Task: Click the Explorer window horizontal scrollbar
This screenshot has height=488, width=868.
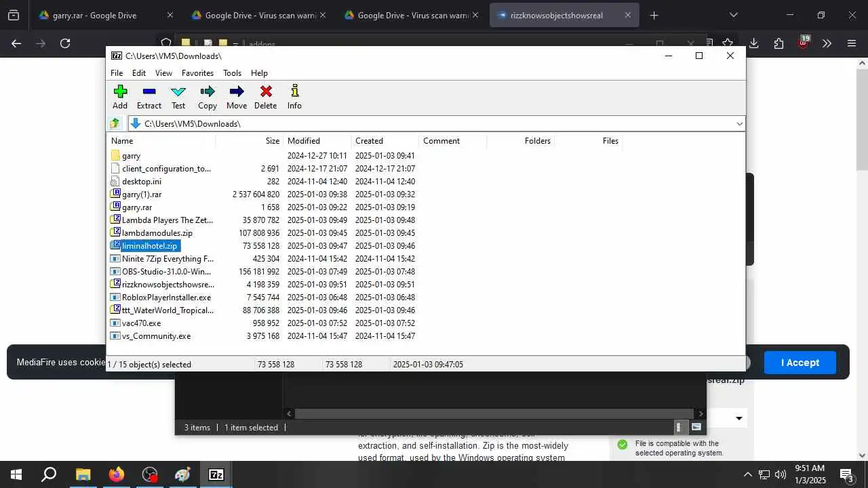Action: [494, 413]
